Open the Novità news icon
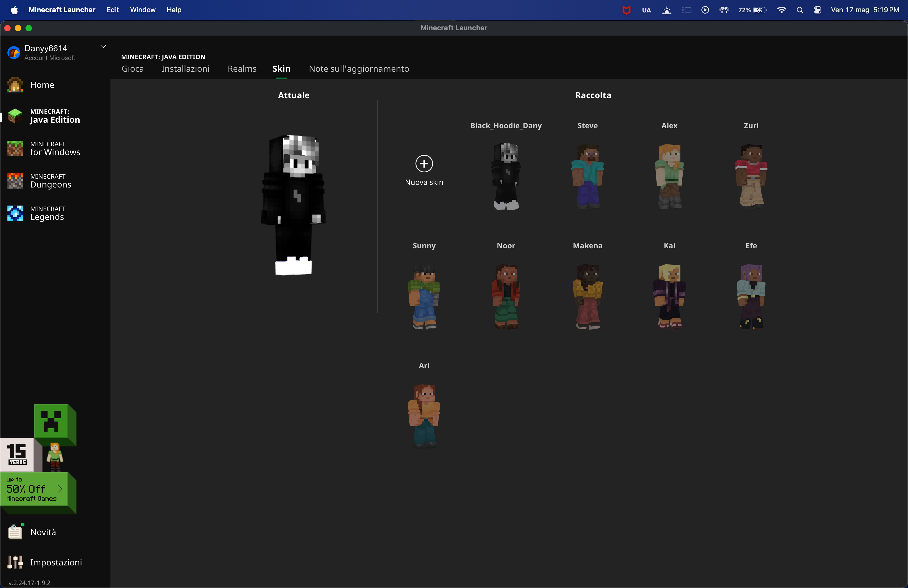Image resolution: width=908 pixels, height=588 pixels. tap(15, 532)
